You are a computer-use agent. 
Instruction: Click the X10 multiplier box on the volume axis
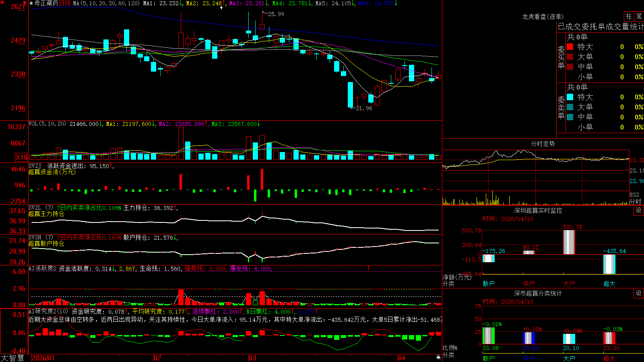tap(21, 157)
